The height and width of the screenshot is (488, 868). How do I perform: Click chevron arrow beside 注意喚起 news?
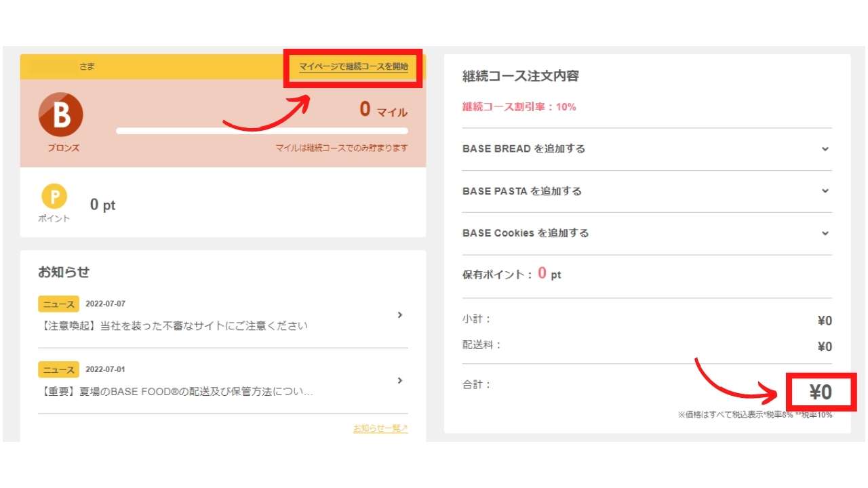pos(400,315)
